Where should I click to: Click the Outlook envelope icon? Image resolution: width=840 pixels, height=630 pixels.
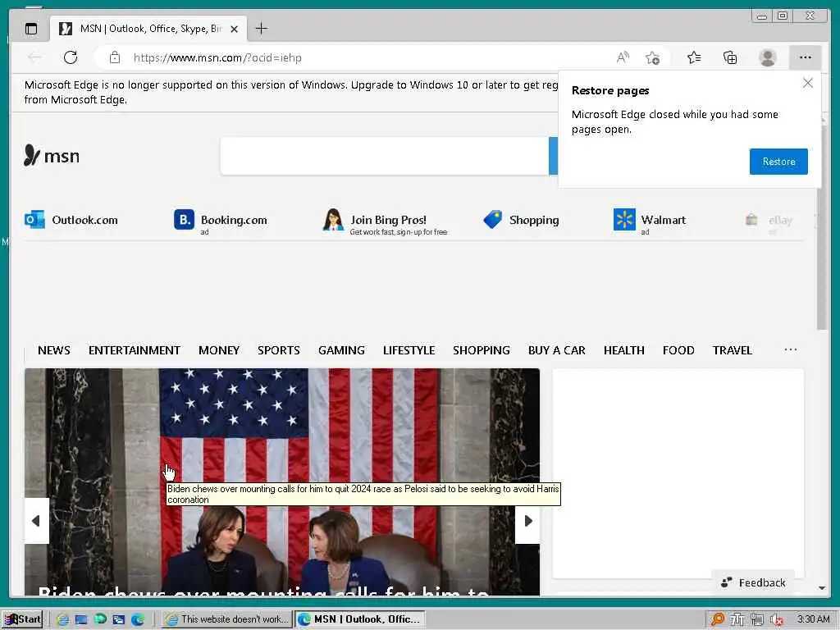[34, 220]
